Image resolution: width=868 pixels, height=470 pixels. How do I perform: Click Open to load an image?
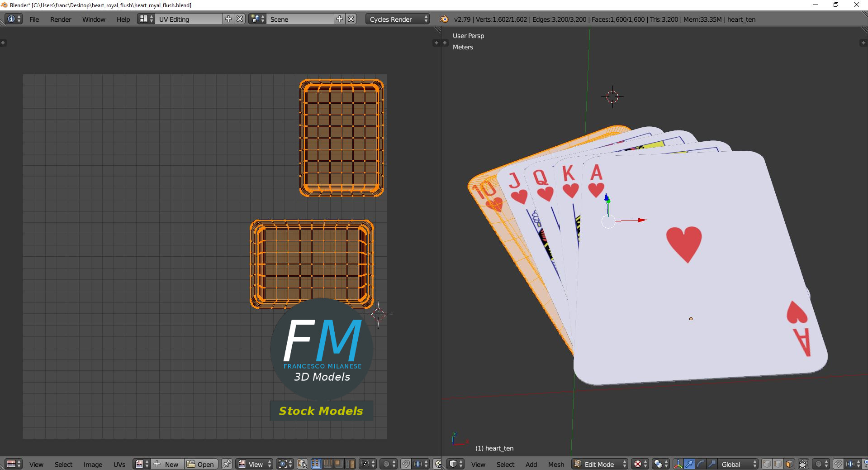[201, 464]
